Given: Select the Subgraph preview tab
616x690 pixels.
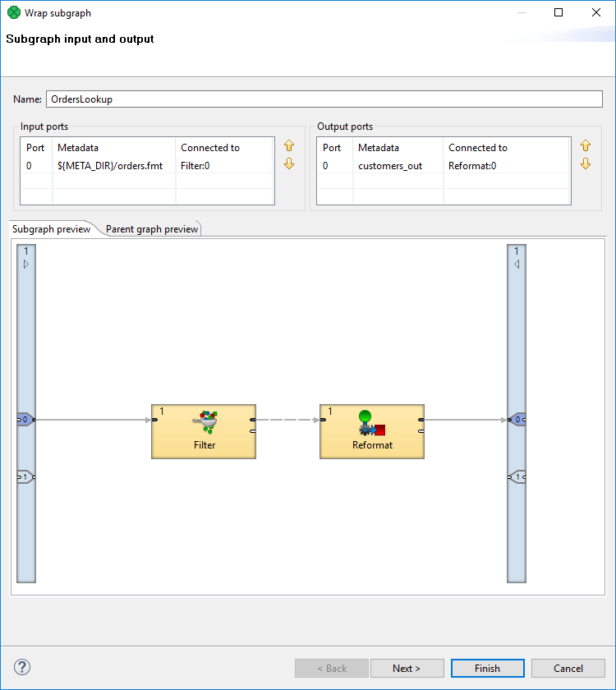Looking at the screenshot, I should point(51,229).
